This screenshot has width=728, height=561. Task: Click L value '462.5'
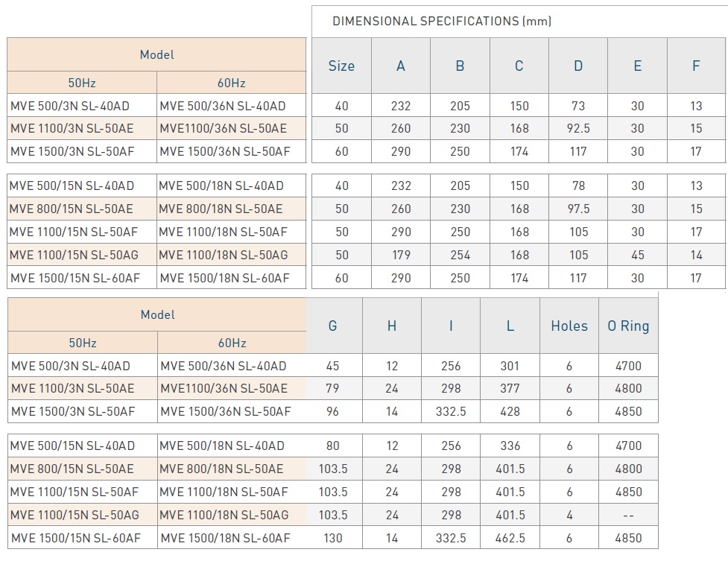(x=510, y=538)
